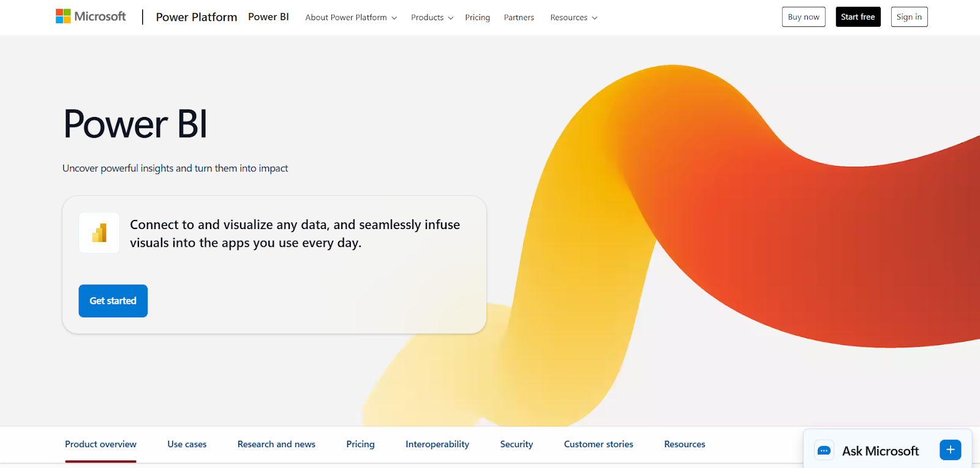Click the Microsoft logo
Image resolution: width=980 pixels, height=468 pixels.
tap(91, 17)
